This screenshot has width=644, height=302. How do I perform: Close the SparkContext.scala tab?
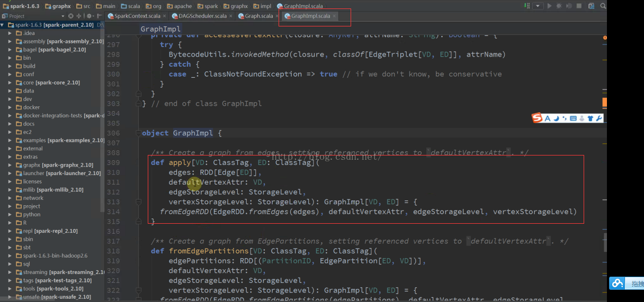164,16
